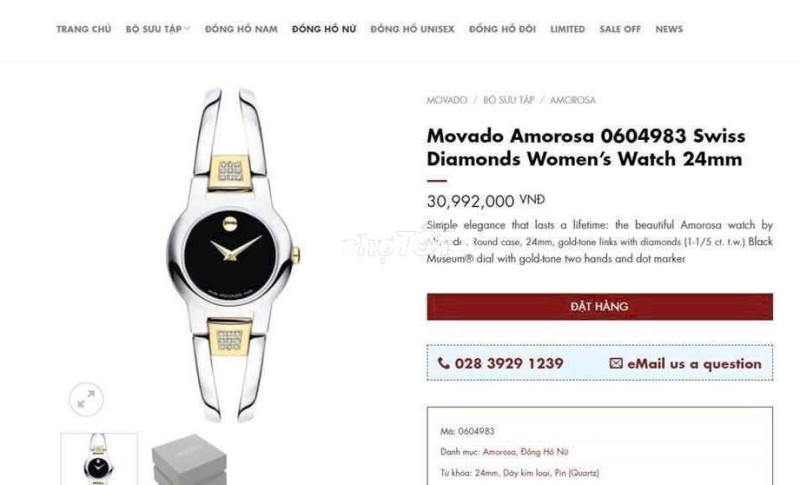Open ĐỒNG HỒ UNISEX category
800x485 pixels.
[x=412, y=29]
